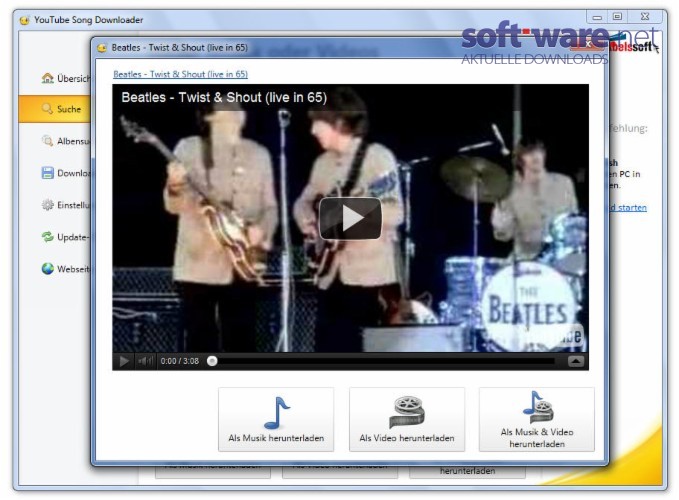Image resolution: width=679 pixels, height=500 pixels.
Task: Click the gear icon for Einstellungen
Action: tap(48, 205)
